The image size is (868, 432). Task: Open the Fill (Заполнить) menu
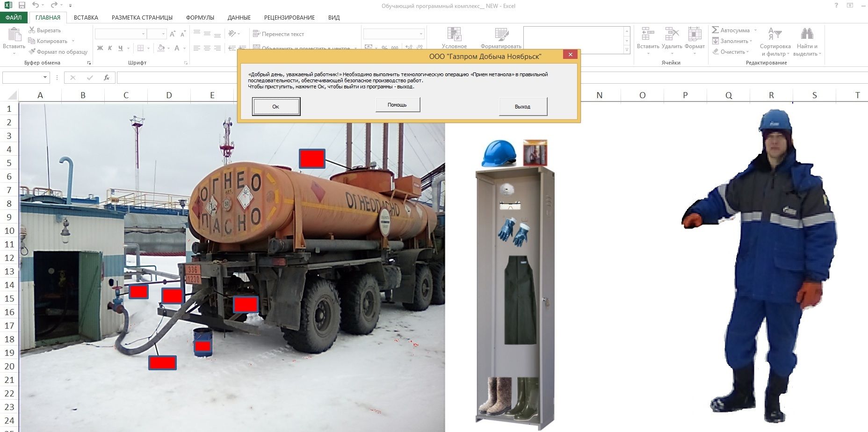click(x=732, y=41)
